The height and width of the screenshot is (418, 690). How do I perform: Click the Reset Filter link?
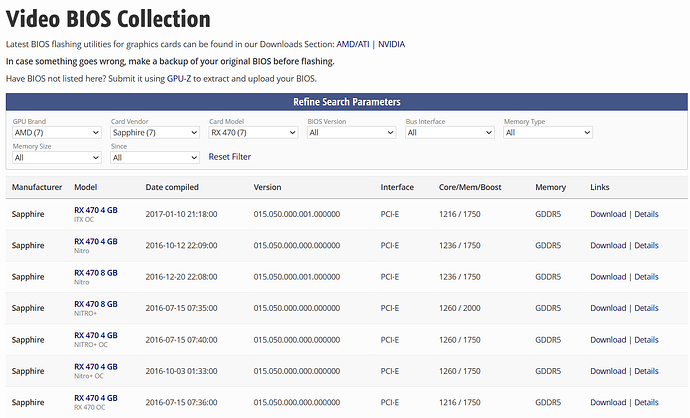[x=229, y=157]
